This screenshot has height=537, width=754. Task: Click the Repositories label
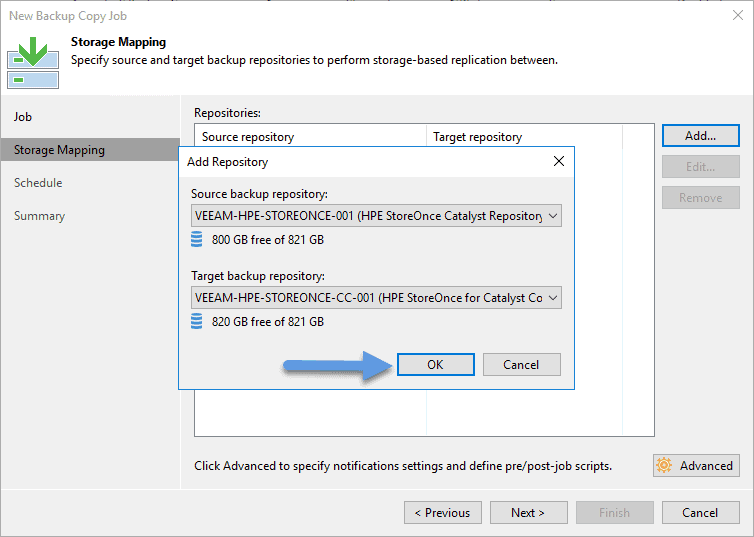point(227,112)
